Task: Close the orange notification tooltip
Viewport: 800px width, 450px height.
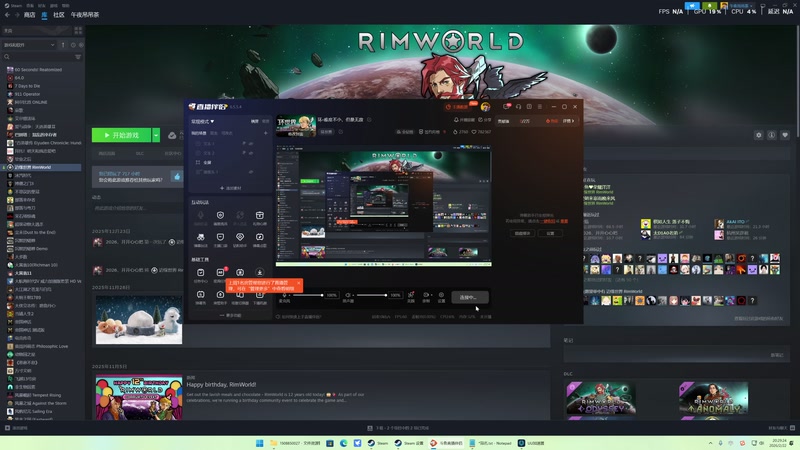Action: pyautogui.click(x=298, y=283)
